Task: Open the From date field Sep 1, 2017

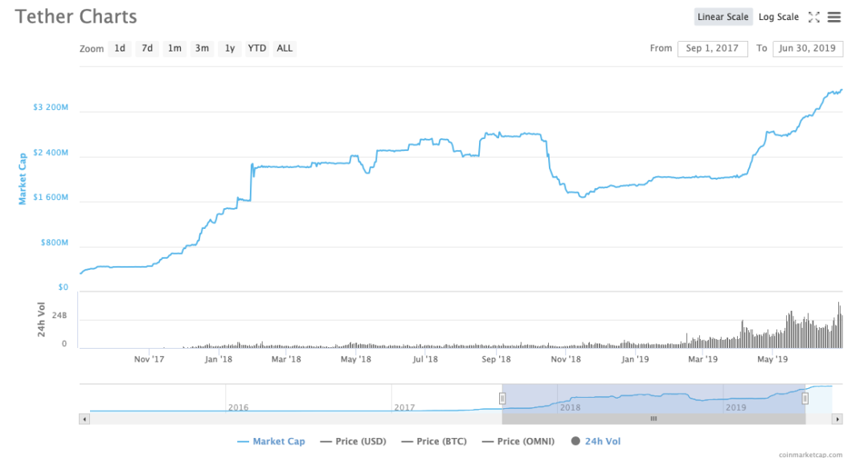Action: [x=712, y=49]
